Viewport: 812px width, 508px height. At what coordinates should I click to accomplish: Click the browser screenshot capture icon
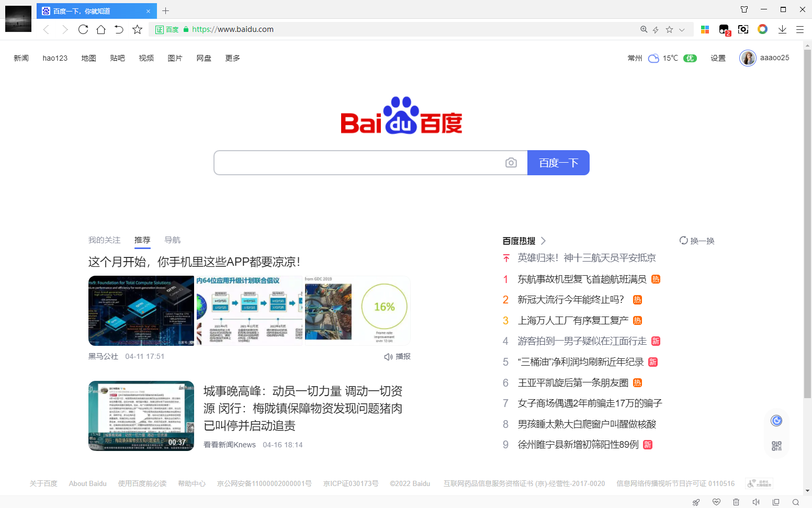(x=743, y=29)
